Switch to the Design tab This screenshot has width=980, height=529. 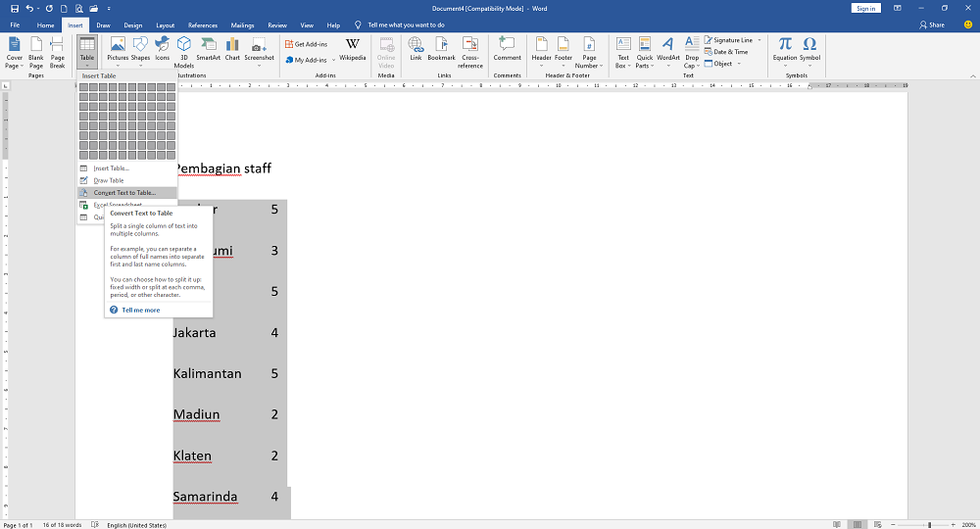132,25
